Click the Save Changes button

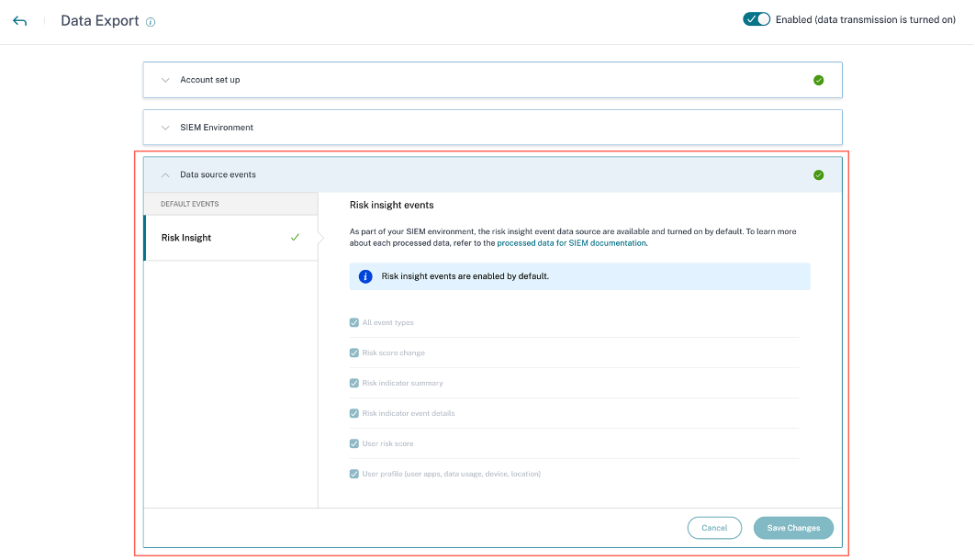point(793,528)
